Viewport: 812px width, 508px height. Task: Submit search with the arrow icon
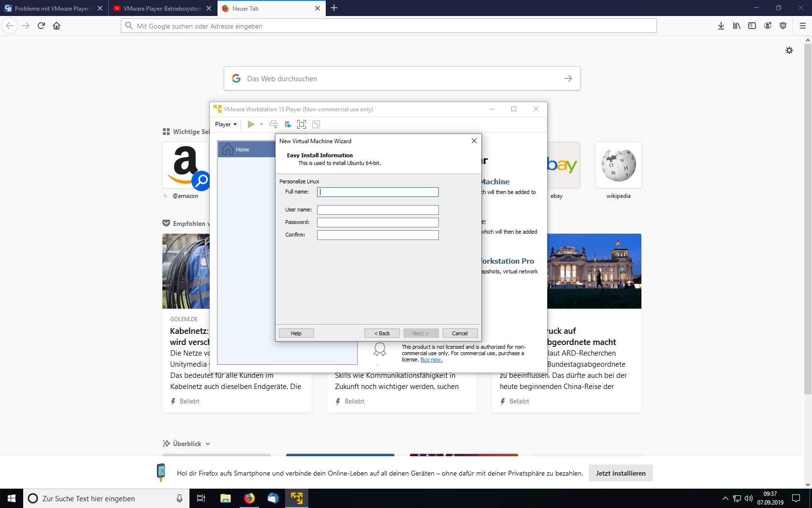[x=568, y=78]
